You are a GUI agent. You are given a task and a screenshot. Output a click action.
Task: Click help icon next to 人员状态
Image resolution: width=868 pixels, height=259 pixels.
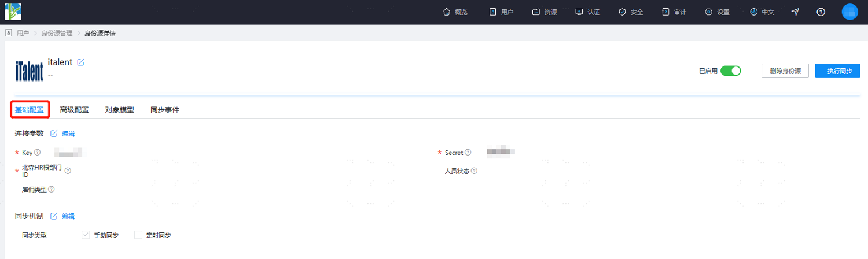click(x=474, y=171)
